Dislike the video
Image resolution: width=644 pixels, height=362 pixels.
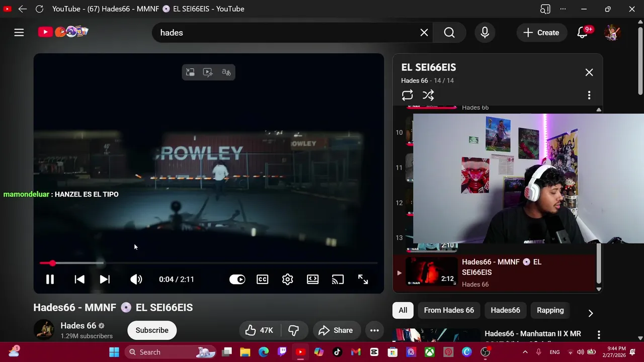pos(294,330)
